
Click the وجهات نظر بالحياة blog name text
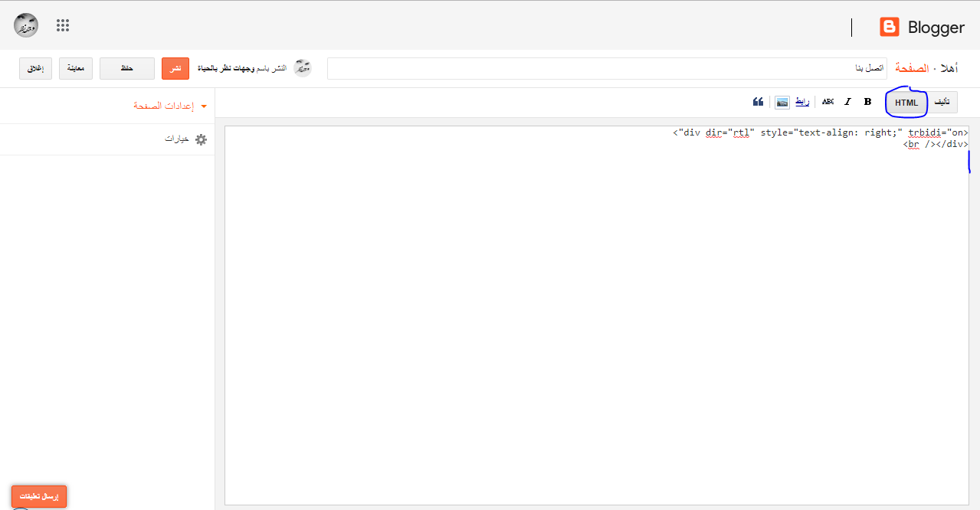[x=227, y=68]
